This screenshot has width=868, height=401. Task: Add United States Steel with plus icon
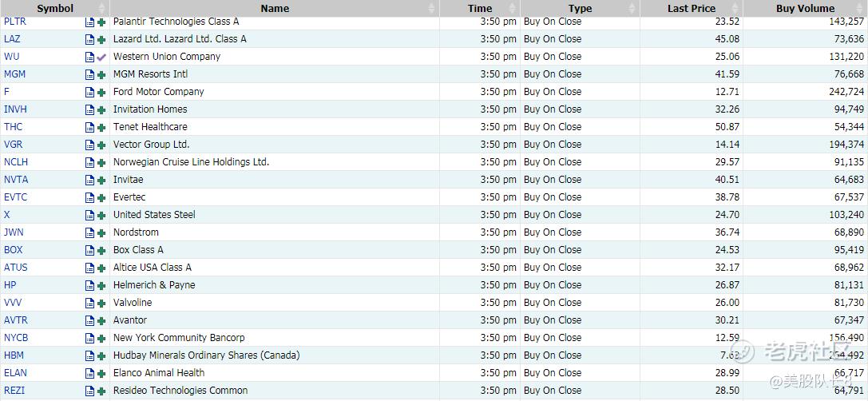[101, 216]
